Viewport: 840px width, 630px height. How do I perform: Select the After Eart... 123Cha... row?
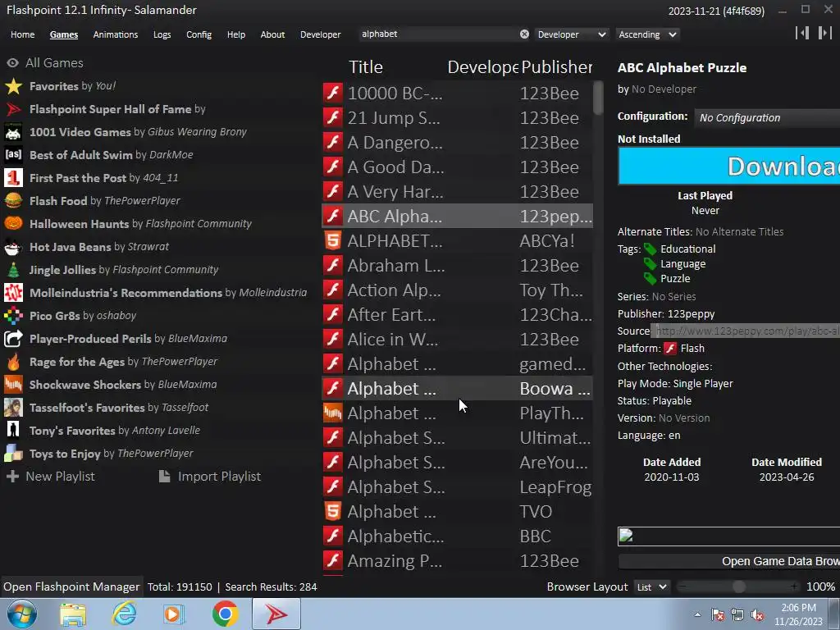point(458,315)
